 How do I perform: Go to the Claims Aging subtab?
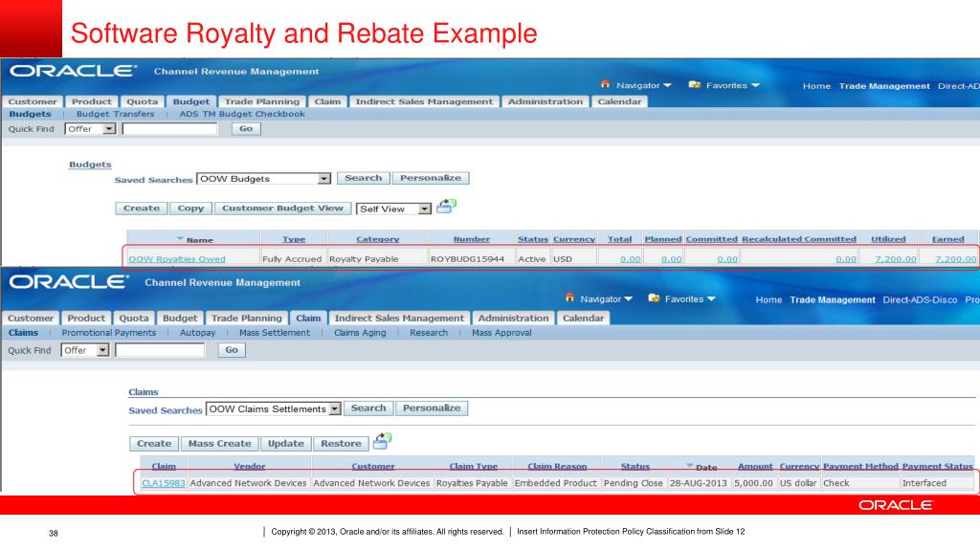coord(360,333)
